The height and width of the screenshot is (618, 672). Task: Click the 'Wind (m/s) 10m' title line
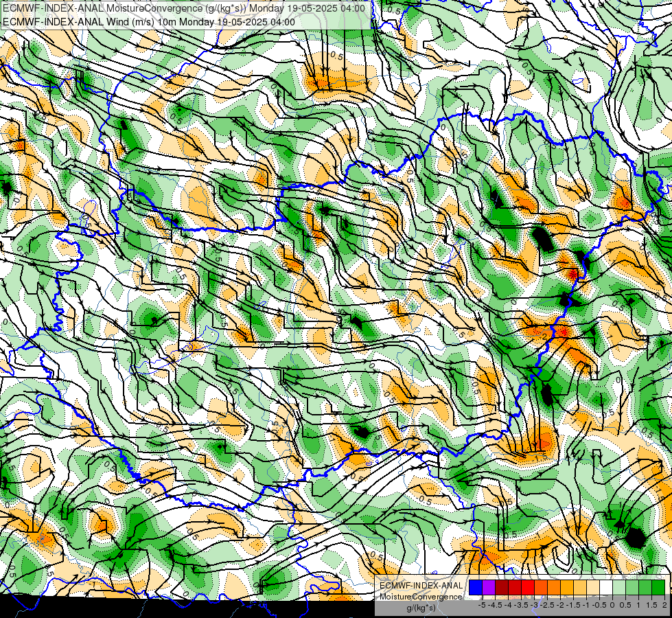(149, 22)
